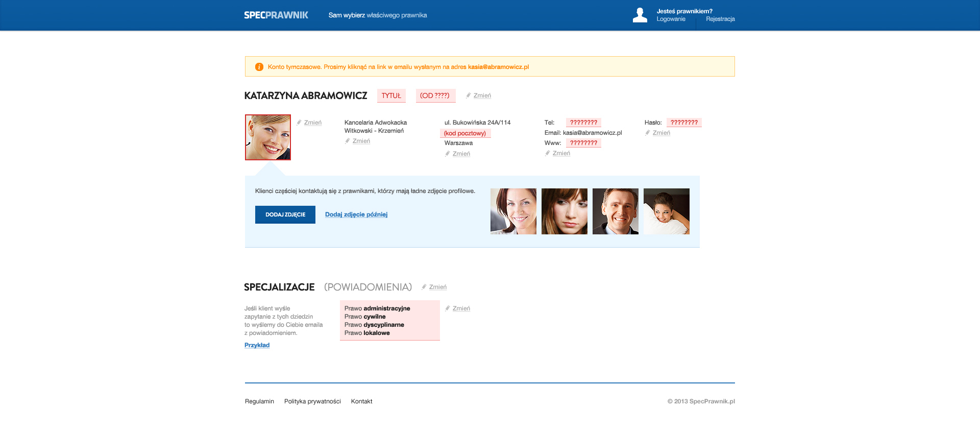The height and width of the screenshot is (434, 980).
Task: Click pencil icon beside specializations list
Action: (x=447, y=308)
